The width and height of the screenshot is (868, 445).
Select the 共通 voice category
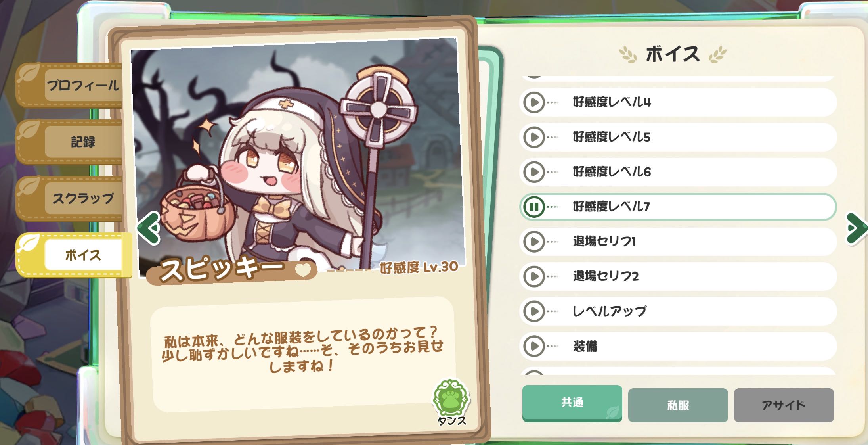click(x=572, y=403)
